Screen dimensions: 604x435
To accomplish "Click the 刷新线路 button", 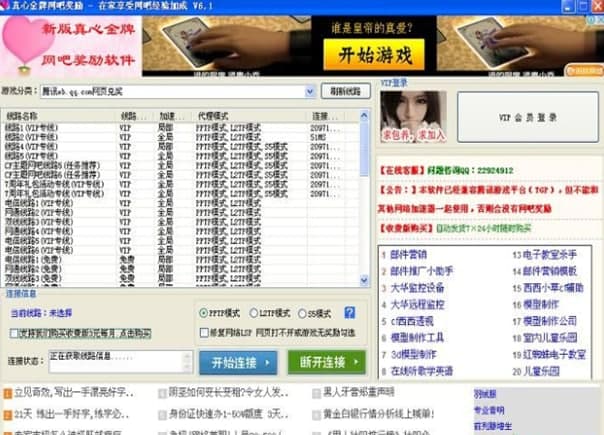I will coord(346,91).
